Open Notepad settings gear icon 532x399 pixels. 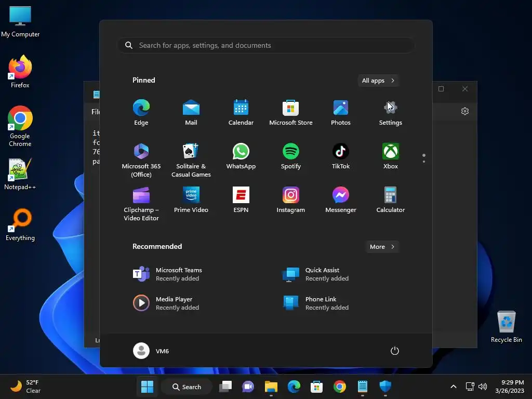point(465,111)
